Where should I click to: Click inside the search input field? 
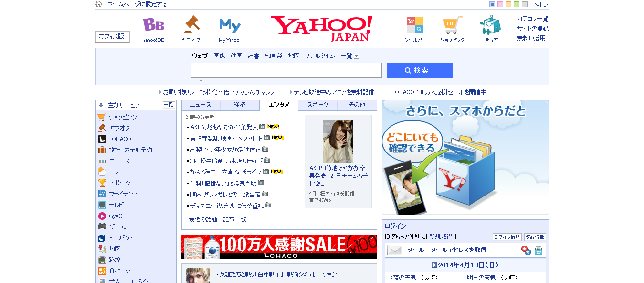[286, 70]
